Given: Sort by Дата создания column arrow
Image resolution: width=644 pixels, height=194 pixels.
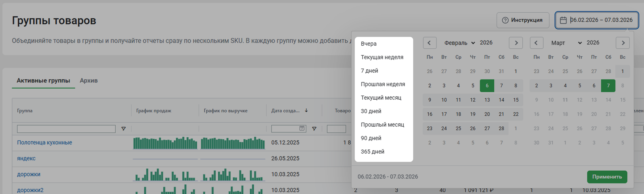Looking at the screenshot, I should tap(306, 111).
